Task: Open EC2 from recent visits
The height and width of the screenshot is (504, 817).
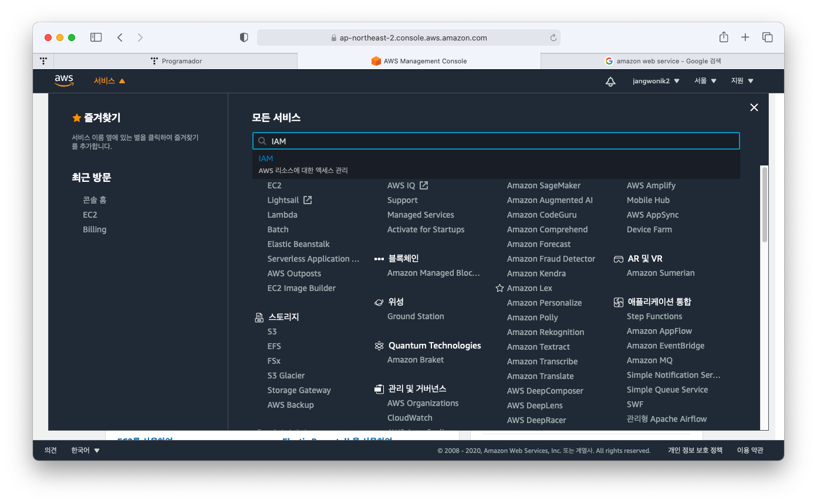Action: pyautogui.click(x=90, y=215)
